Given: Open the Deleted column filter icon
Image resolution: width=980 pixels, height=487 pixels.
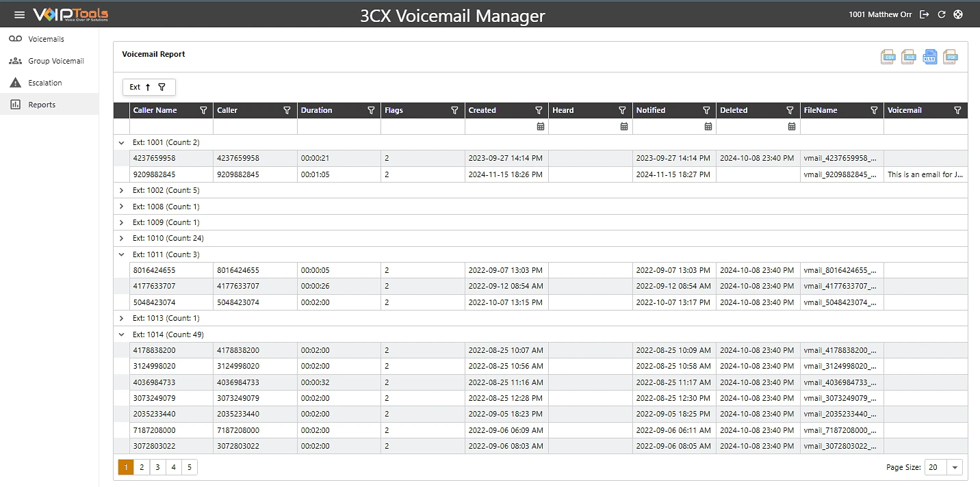Looking at the screenshot, I should tap(790, 110).
